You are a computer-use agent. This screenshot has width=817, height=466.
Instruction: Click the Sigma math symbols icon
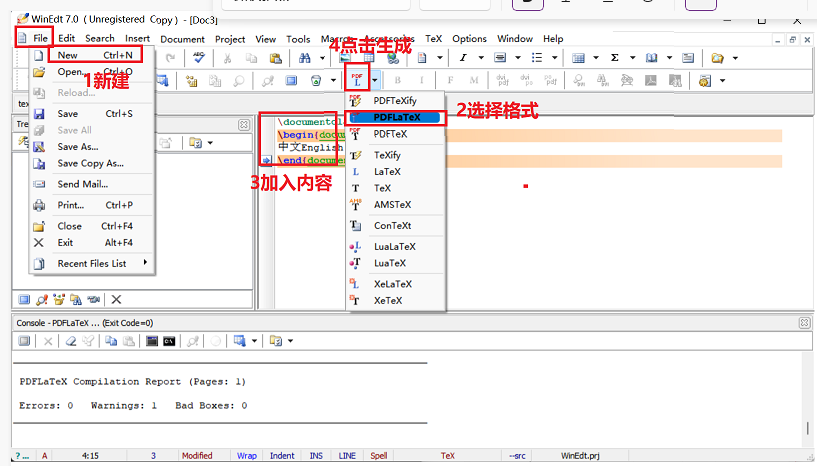pos(615,58)
